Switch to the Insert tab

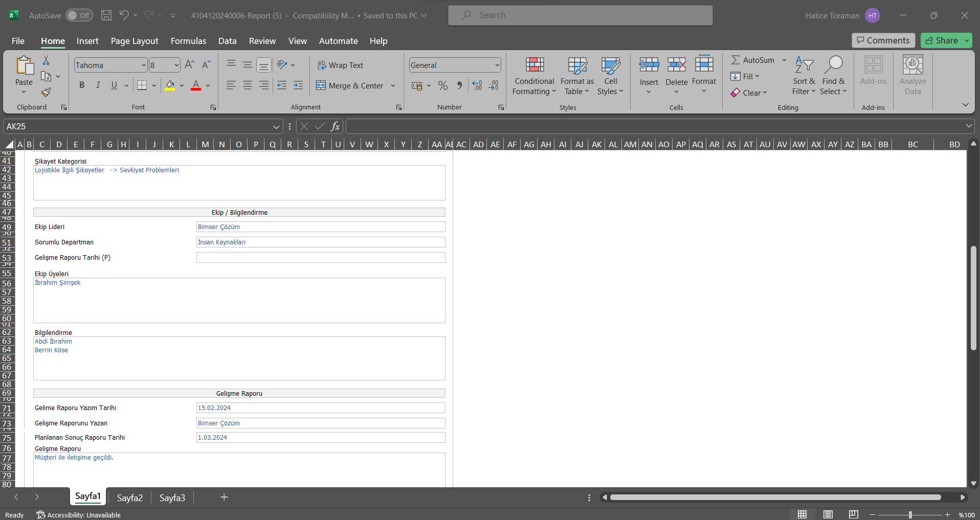click(x=87, y=41)
